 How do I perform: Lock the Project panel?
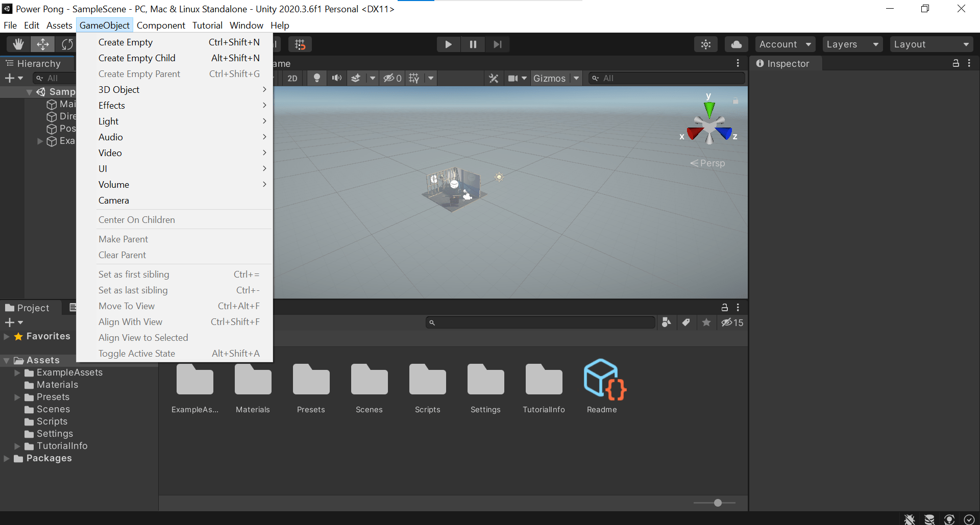724,308
